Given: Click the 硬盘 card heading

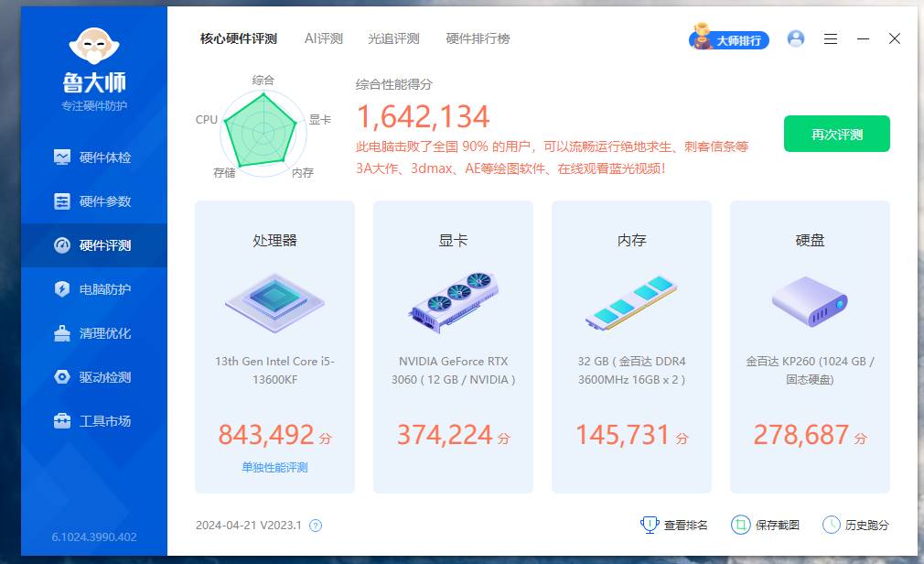Looking at the screenshot, I should pyautogui.click(x=810, y=240).
